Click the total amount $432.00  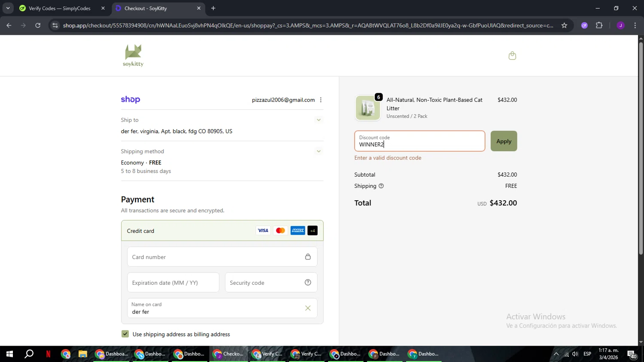tap(503, 203)
